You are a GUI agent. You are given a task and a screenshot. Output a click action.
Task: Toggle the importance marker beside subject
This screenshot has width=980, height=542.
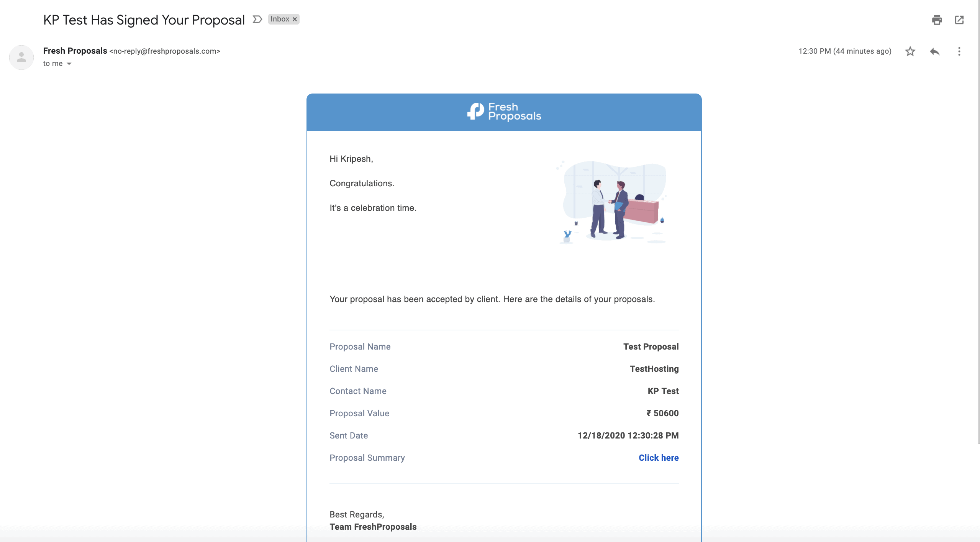(x=257, y=19)
